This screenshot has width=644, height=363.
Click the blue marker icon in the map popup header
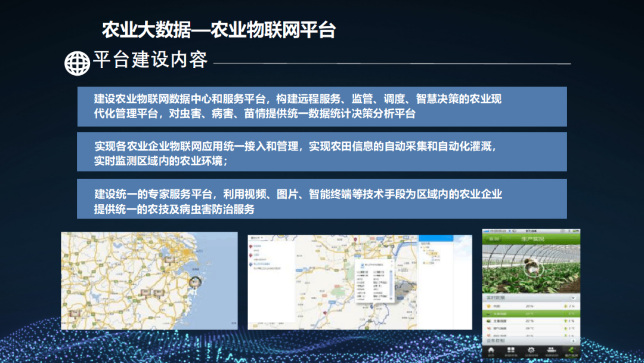point(363,264)
